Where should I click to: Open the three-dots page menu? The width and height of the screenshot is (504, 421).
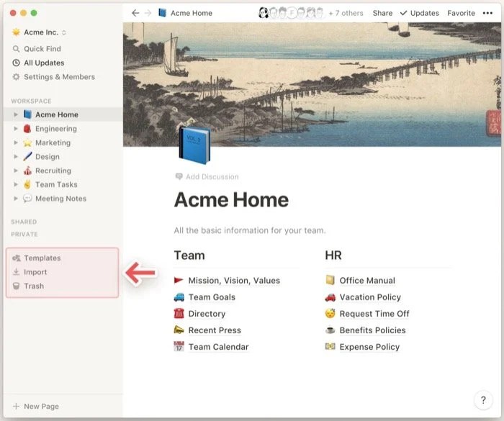[x=487, y=13]
